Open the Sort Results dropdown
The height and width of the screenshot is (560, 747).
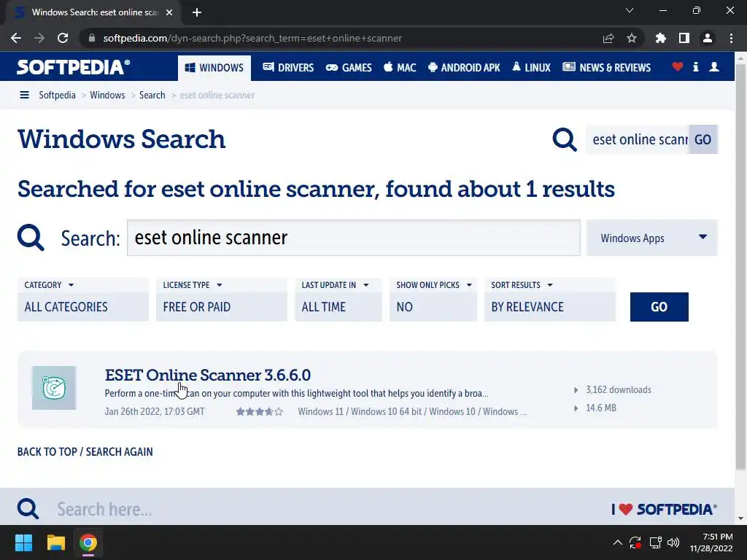click(550, 300)
